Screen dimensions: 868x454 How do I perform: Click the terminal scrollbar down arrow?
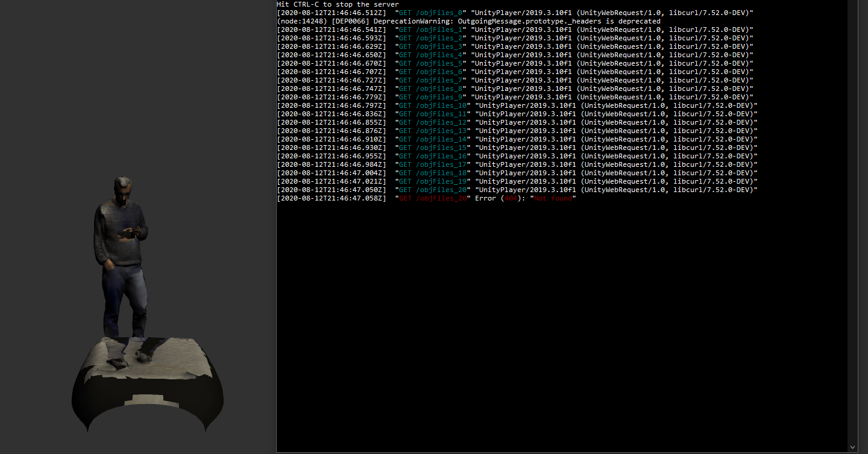tap(852, 447)
